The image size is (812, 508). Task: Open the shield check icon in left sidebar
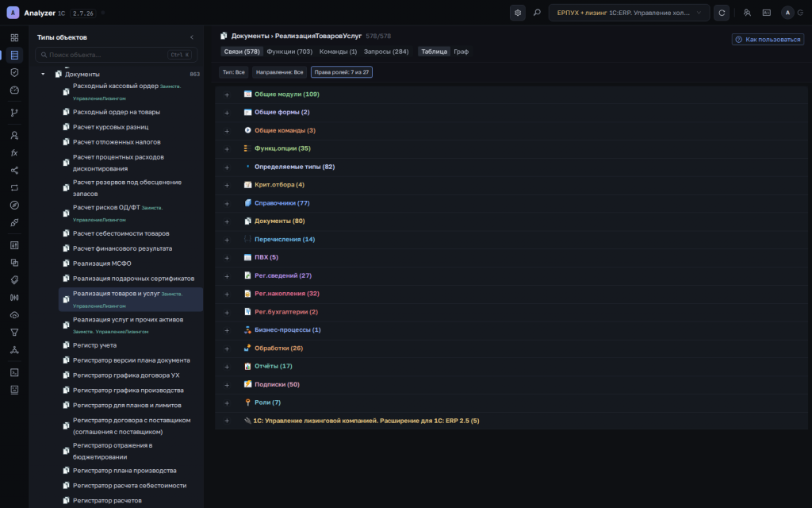[x=14, y=72]
